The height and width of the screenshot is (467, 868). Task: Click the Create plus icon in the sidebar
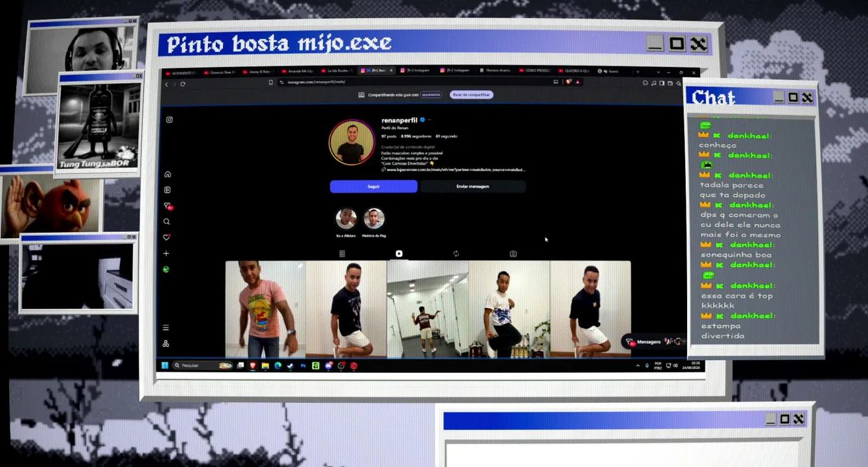point(167,253)
